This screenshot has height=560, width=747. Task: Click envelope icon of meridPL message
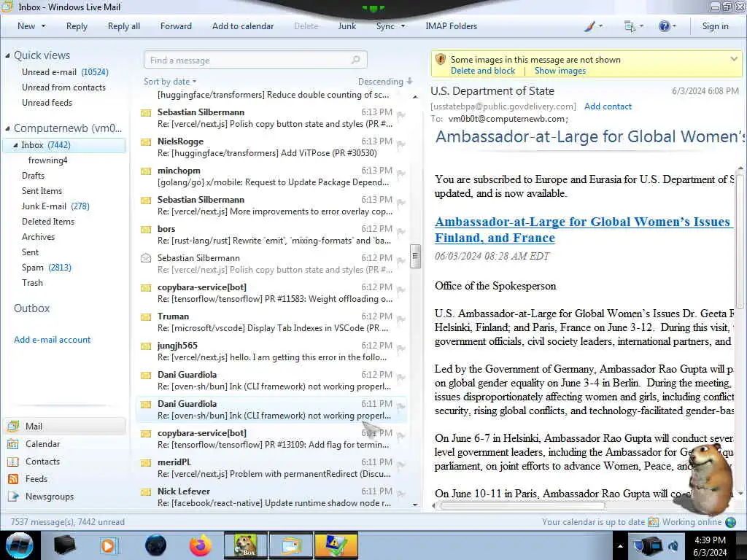146,462
